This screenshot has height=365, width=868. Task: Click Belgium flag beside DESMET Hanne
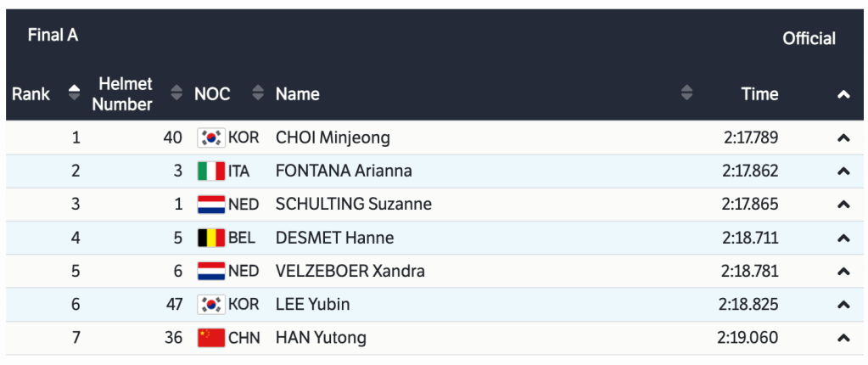tap(210, 238)
